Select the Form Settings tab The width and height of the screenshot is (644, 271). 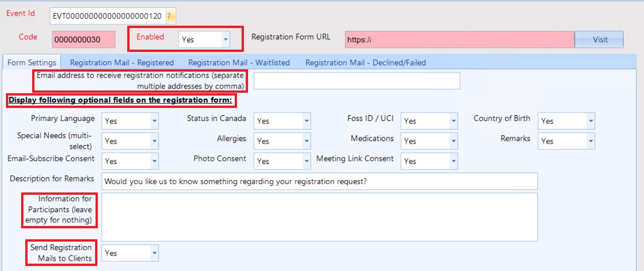pyautogui.click(x=32, y=62)
